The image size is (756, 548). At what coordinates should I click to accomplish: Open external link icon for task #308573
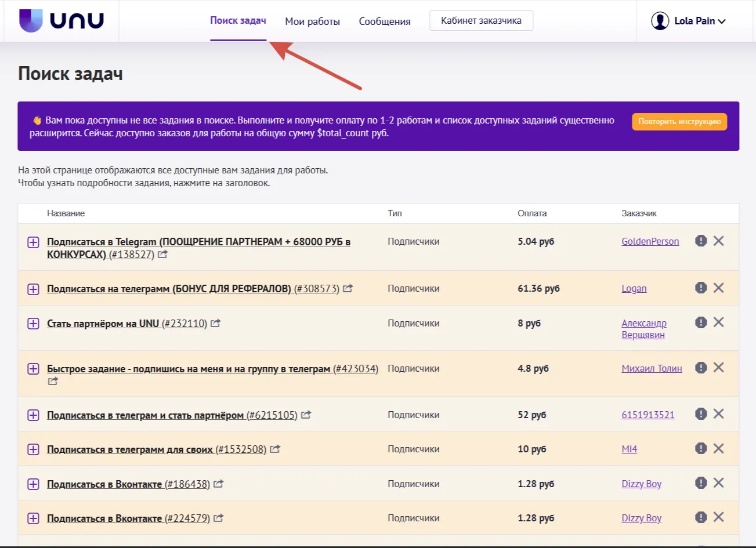pos(348,288)
